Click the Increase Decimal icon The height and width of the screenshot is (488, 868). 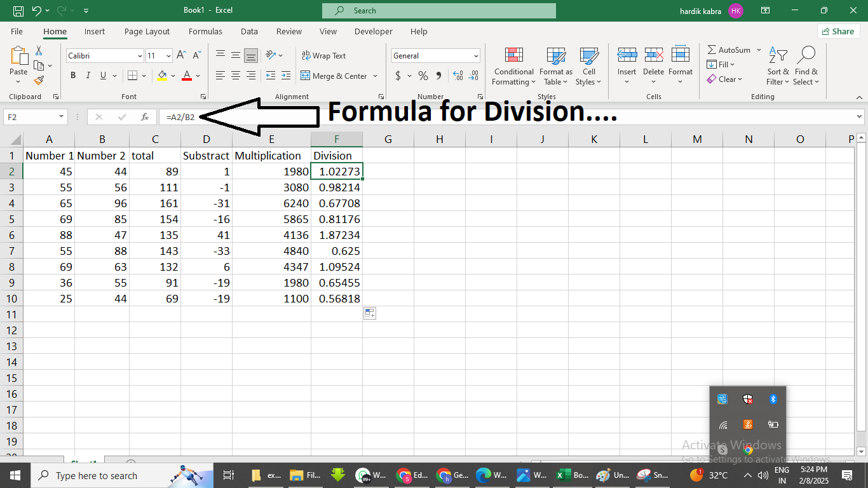tap(458, 76)
